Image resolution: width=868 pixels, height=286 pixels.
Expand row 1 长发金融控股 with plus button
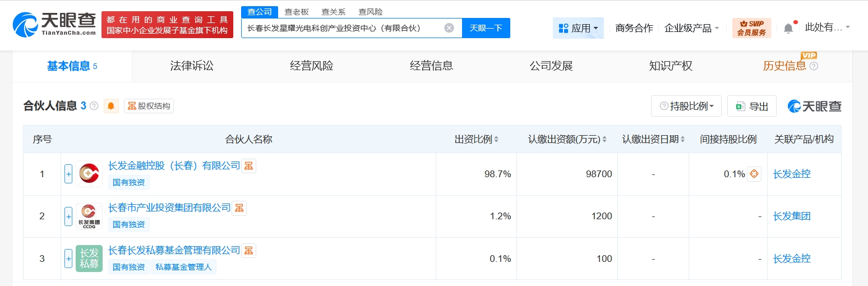click(68, 174)
